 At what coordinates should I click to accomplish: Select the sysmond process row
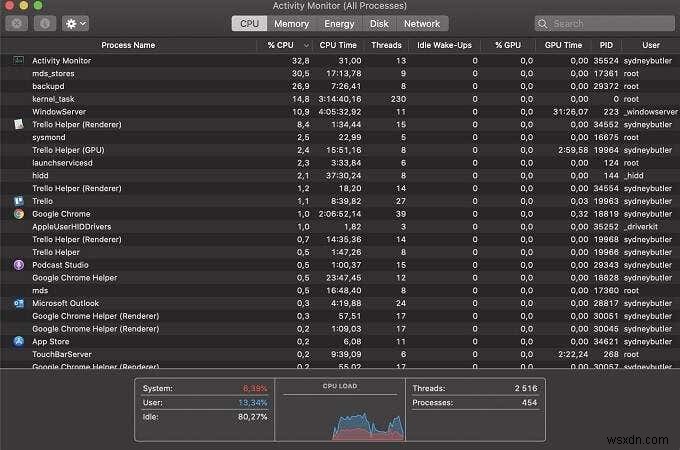coord(340,137)
